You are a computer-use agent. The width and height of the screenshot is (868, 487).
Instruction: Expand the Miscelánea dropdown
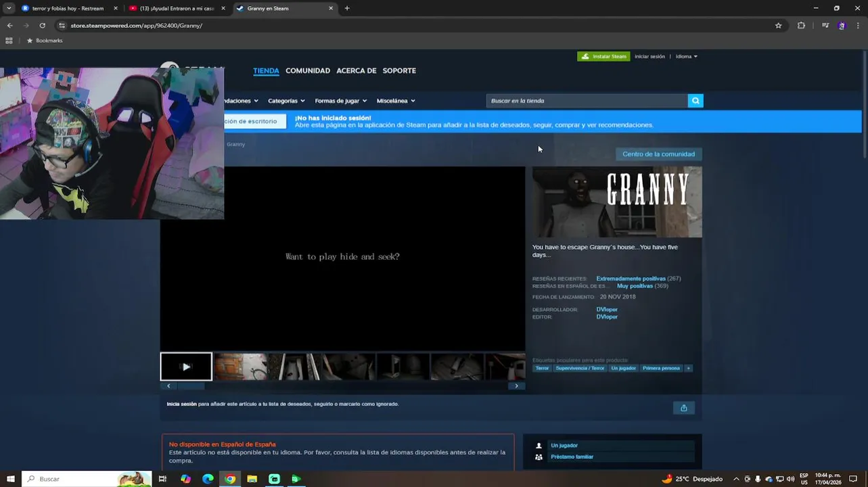[396, 101]
